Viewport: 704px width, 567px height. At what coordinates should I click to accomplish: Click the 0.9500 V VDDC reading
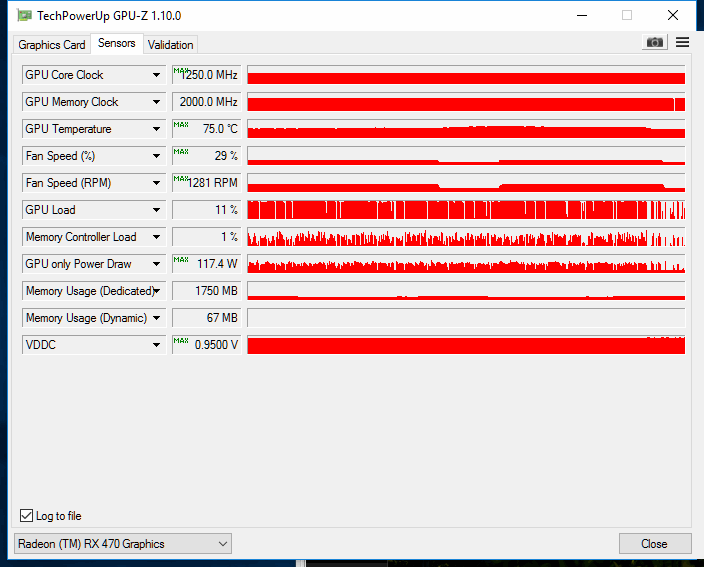207,345
